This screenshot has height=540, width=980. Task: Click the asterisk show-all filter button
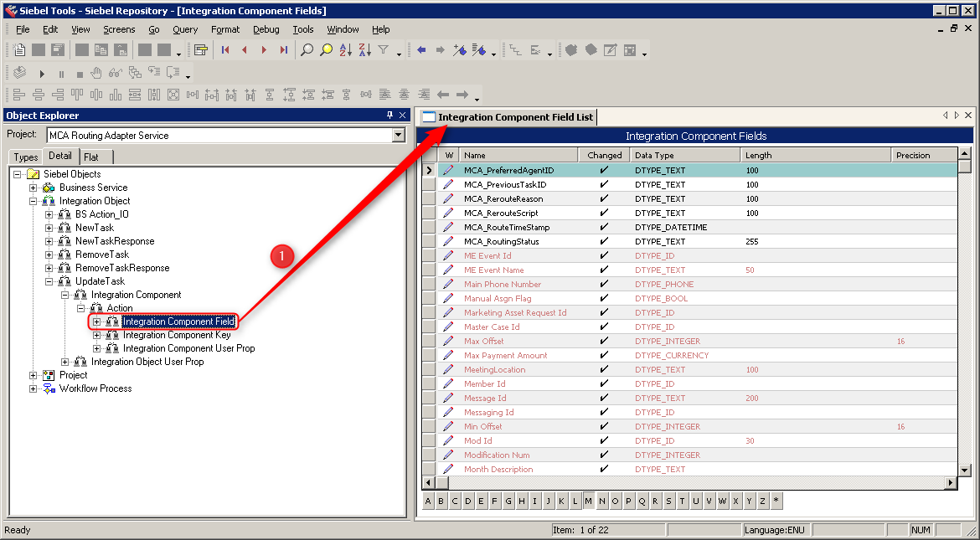pyautogui.click(x=776, y=501)
